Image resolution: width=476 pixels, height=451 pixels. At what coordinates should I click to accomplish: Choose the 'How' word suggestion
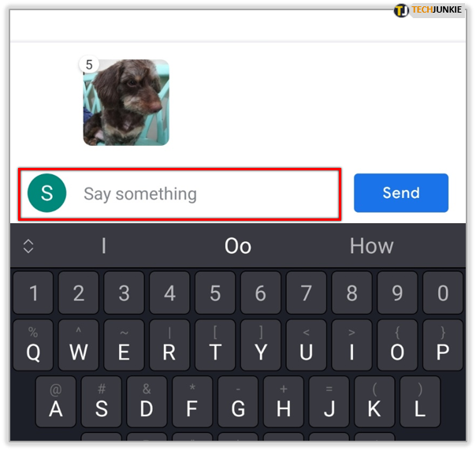pyautogui.click(x=371, y=246)
